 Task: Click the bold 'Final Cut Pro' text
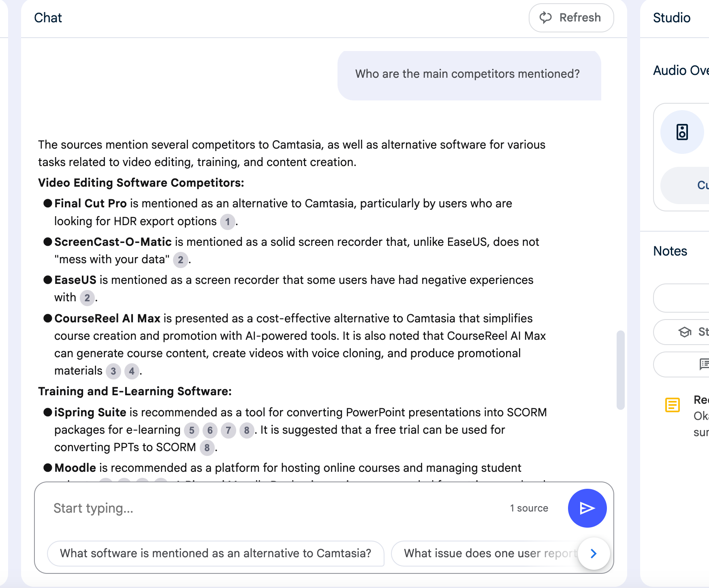point(91,203)
